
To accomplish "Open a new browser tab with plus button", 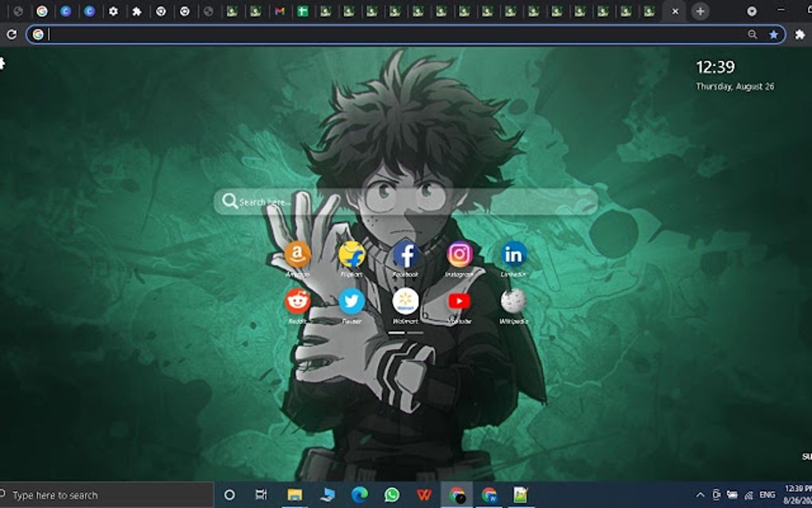I will click(x=699, y=11).
